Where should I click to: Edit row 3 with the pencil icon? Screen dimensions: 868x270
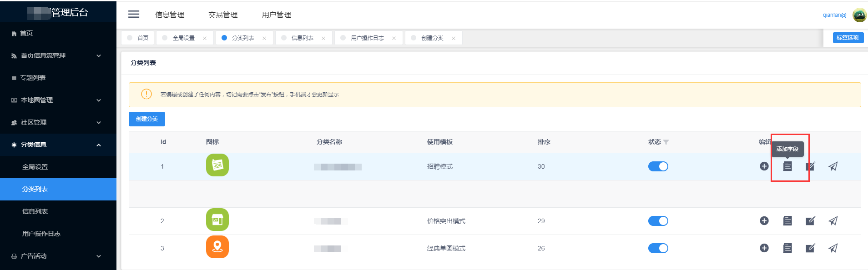(810, 248)
